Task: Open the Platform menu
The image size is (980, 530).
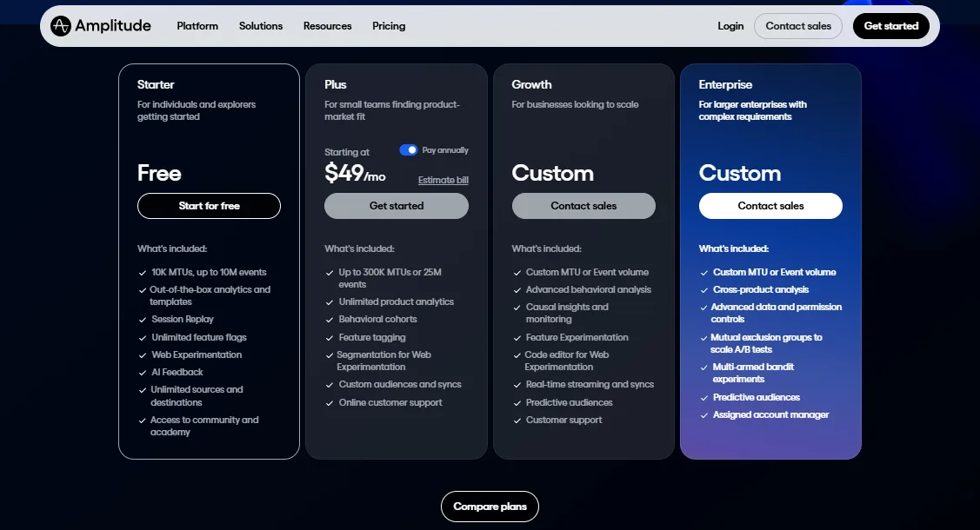Action: [197, 25]
